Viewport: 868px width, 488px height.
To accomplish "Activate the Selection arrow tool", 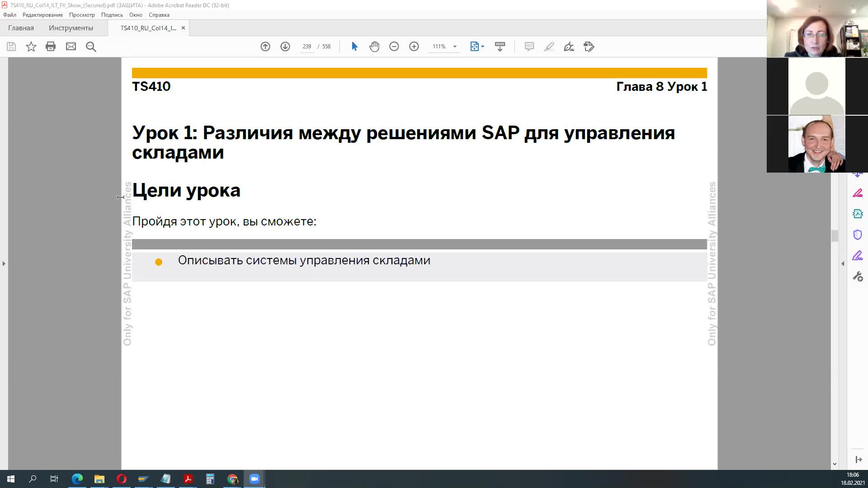I will tap(354, 47).
